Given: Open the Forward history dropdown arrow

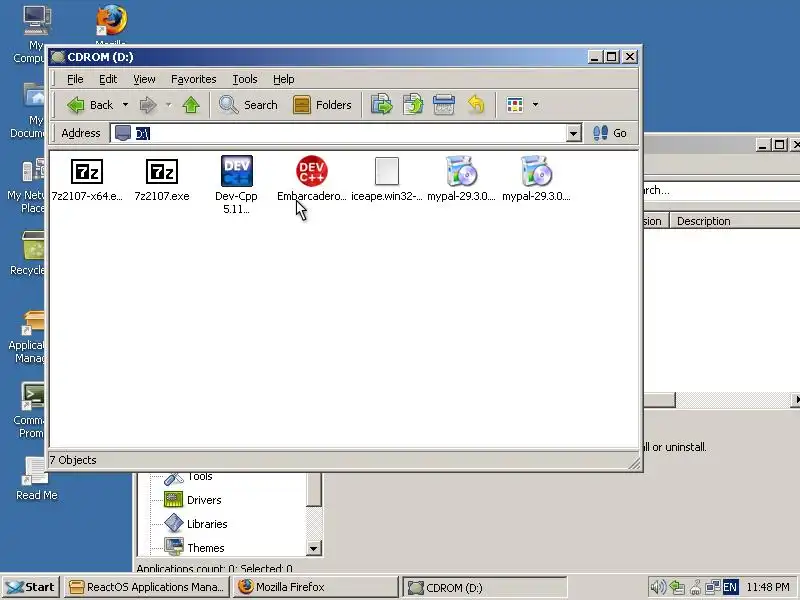Looking at the screenshot, I should pyautogui.click(x=168, y=105).
